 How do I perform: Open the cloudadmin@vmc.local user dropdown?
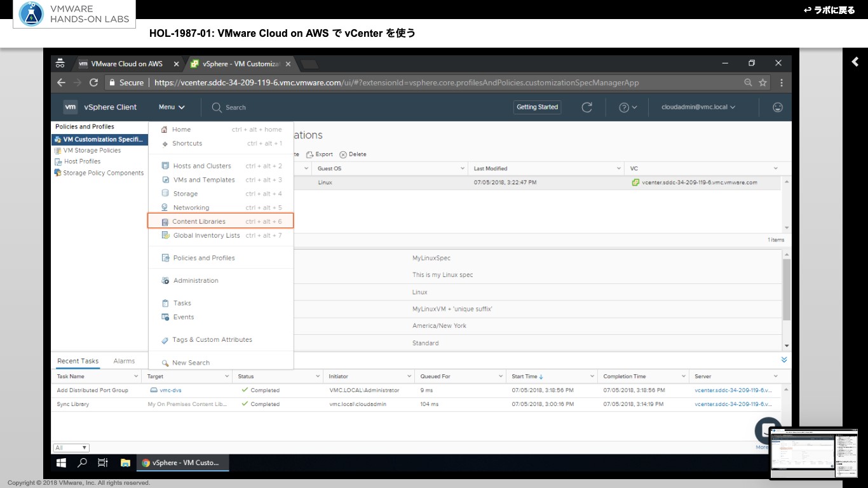tap(698, 107)
